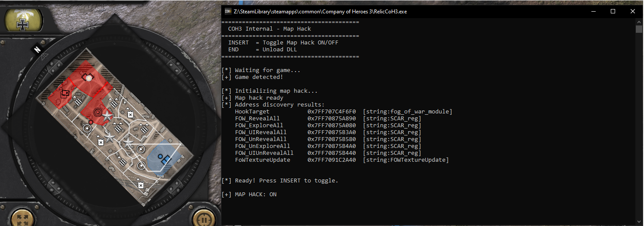Screen dimensions: 644x226
Task: Select red territory point with glowing white center
Action: coord(88,78)
